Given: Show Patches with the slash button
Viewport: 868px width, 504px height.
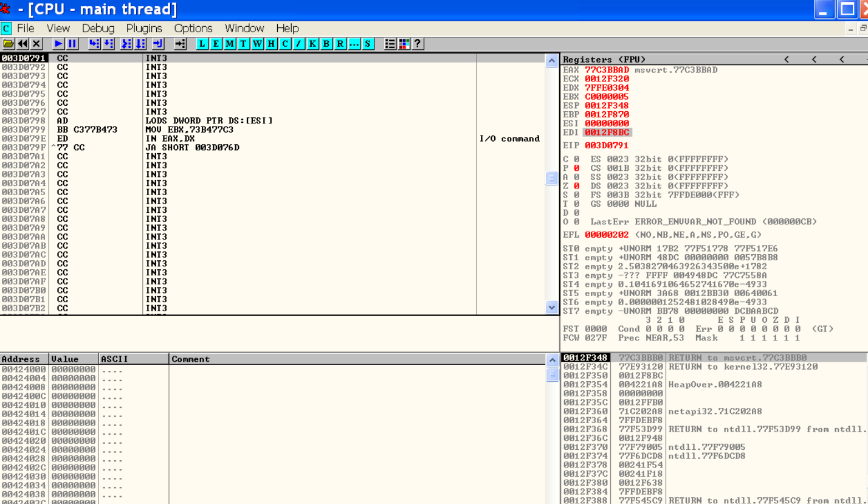Looking at the screenshot, I should pos(299,44).
